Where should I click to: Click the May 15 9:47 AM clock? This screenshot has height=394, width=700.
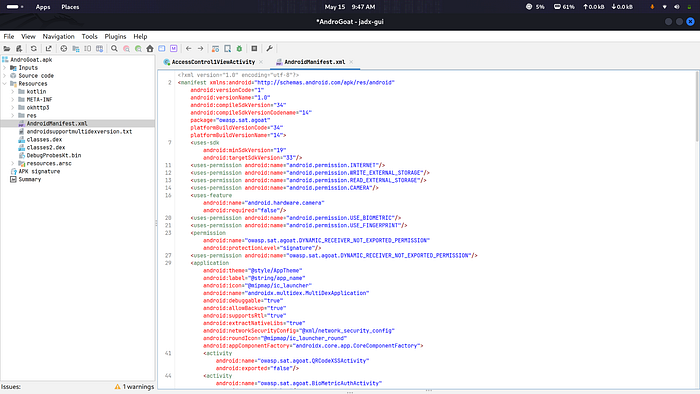click(350, 7)
